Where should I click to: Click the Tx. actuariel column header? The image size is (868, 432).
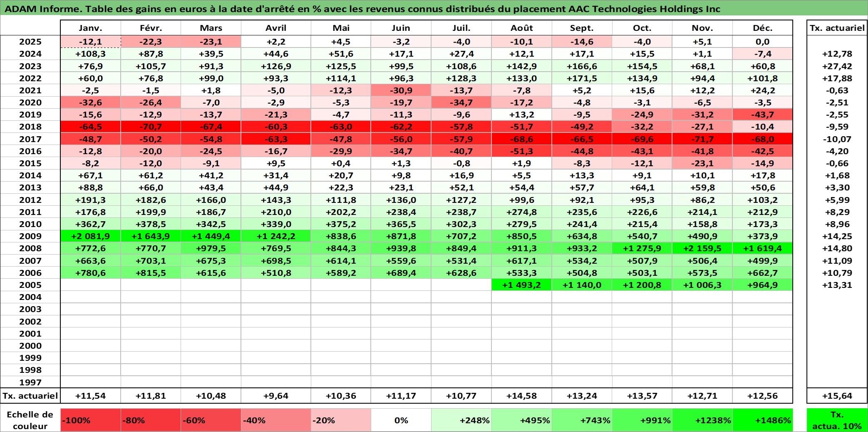click(837, 28)
